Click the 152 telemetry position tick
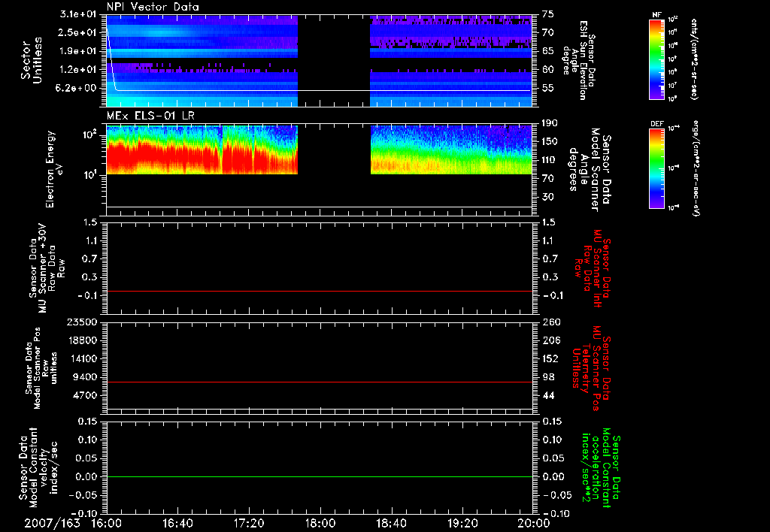 point(550,358)
